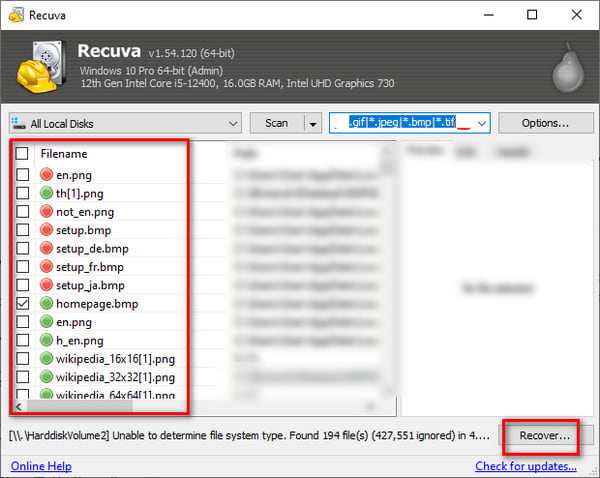Screen dimensions: 600x478
Task: Open the All Local Disks drive dropdown
Action: [x=125, y=123]
